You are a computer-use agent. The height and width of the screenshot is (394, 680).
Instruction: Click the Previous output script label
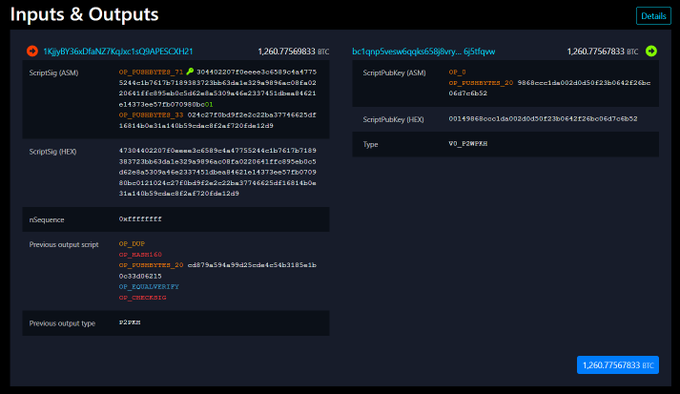pyautogui.click(x=64, y=244)
